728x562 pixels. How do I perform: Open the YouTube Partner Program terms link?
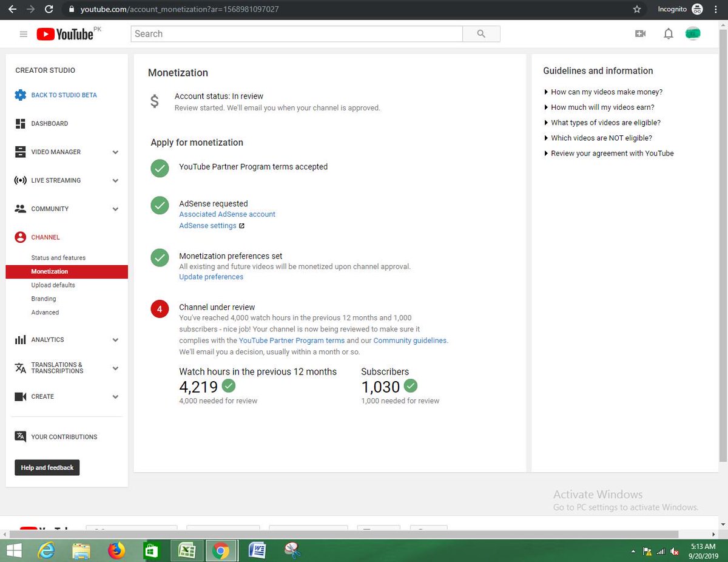pyautogui.click(x=292, y=340)
